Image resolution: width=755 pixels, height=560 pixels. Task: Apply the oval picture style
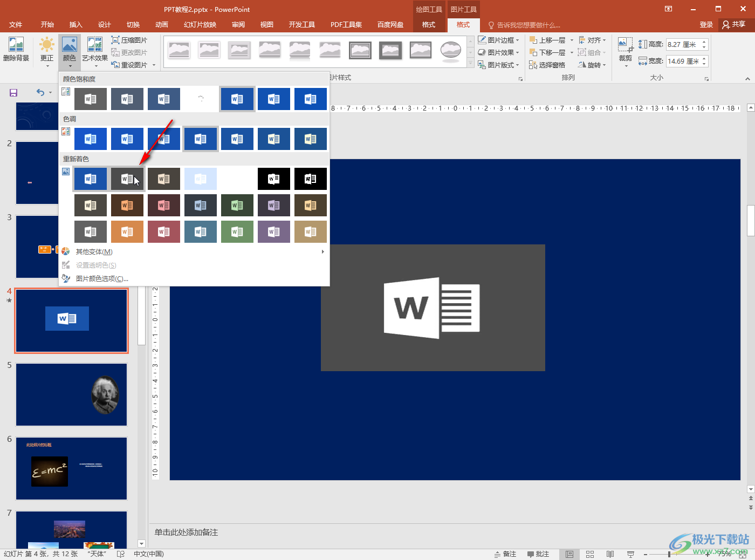(x=450, y=50)
